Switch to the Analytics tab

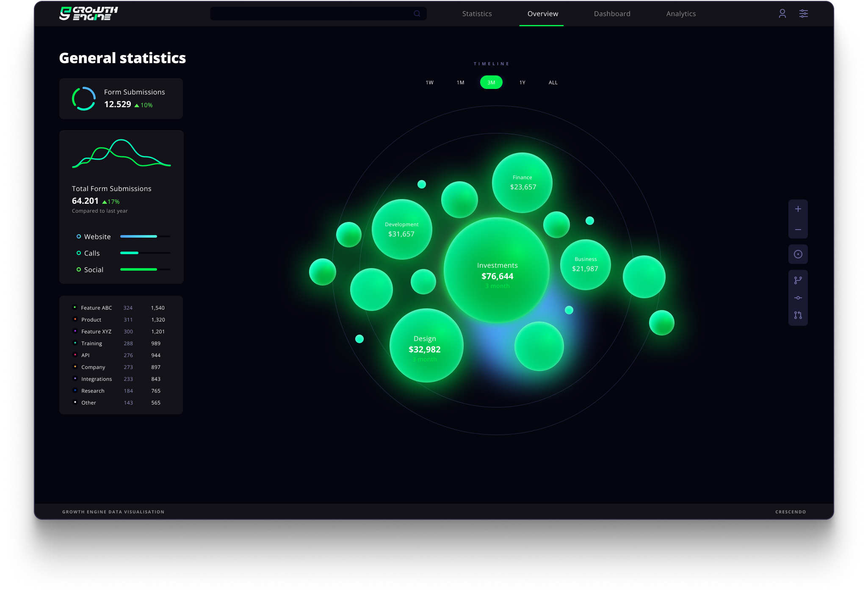point(681,14)
